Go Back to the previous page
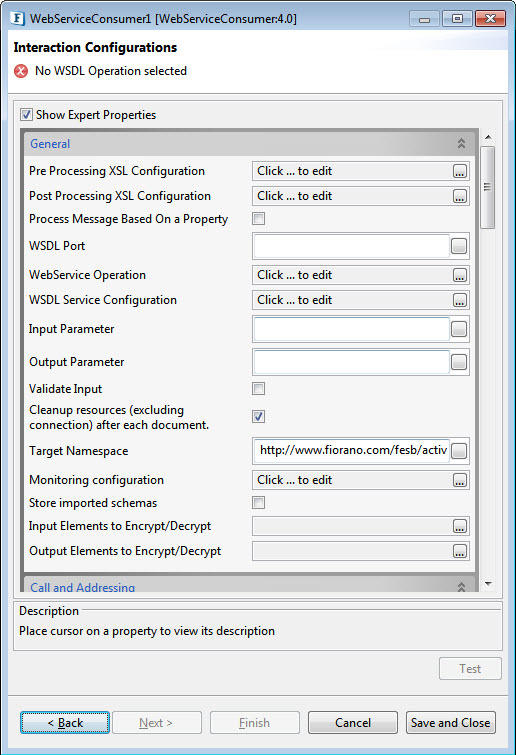 click(x=65, y=723)
